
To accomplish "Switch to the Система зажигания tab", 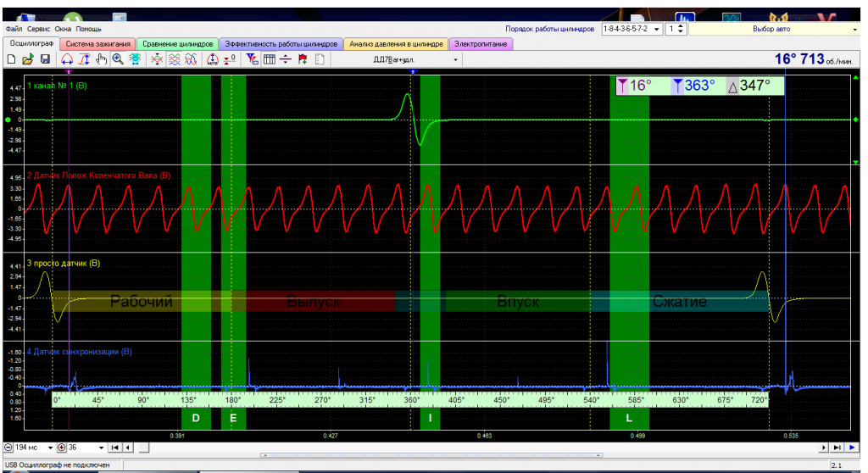I will (x=97, y=44).
